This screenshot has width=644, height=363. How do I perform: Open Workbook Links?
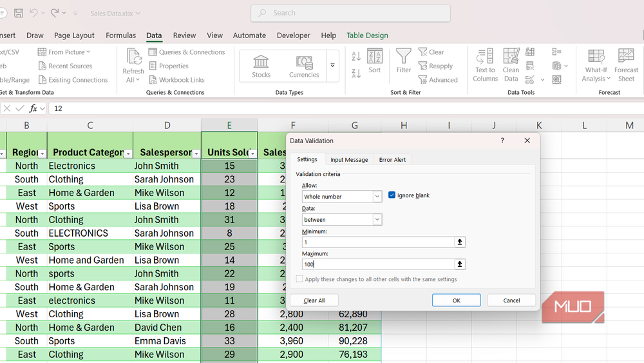(176, 80)
